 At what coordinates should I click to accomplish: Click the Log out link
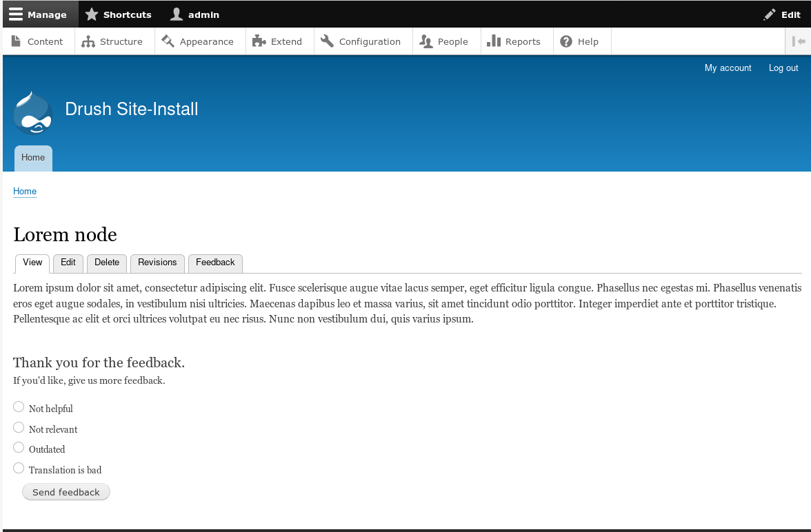tap(783, 68)
